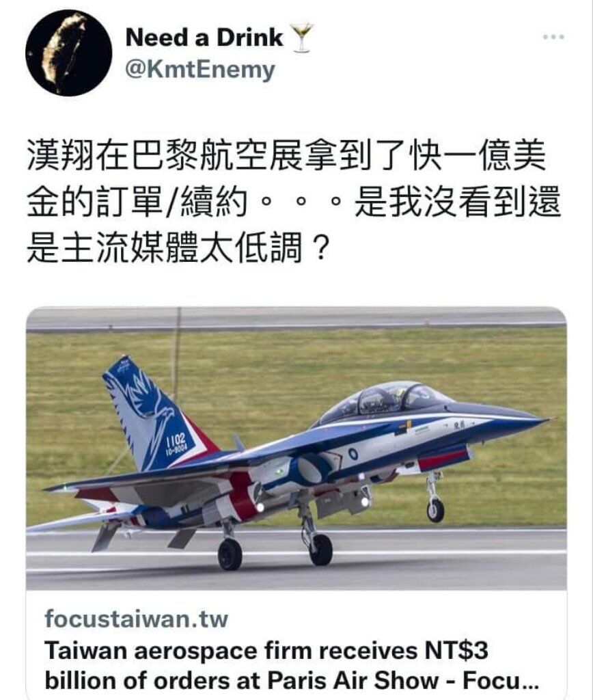The image size is (593, 700).
Task: Open the jet aircraft preview image
Action: click(x=296, y=448)
